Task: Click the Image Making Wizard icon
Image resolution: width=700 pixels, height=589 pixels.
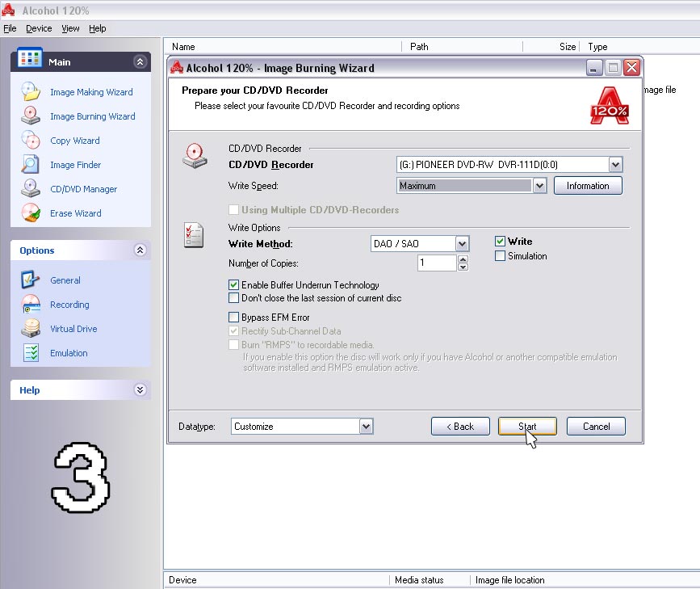Action: pyautogui.click(x=31, y=91)
